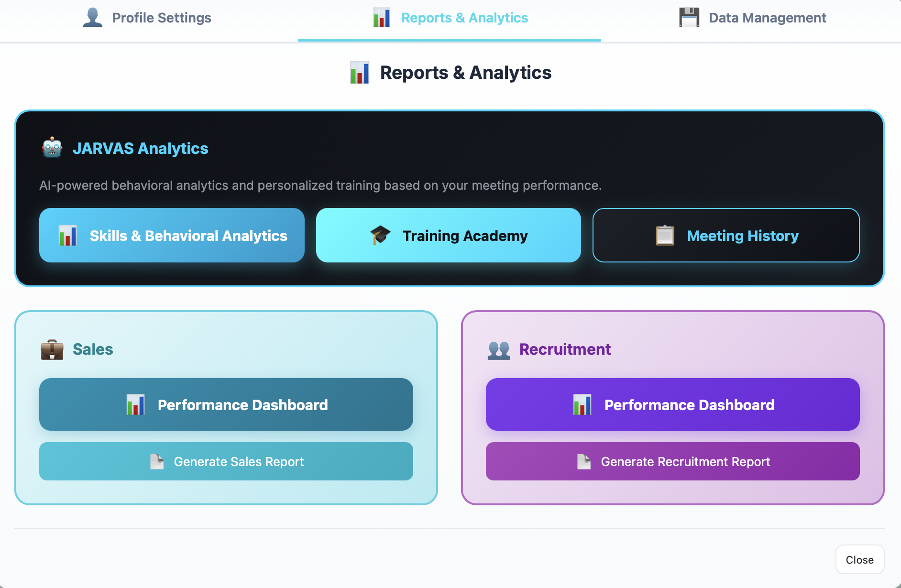
Task: Click the briefcase icon beside Sales
Action: click(x=52, y=349)
